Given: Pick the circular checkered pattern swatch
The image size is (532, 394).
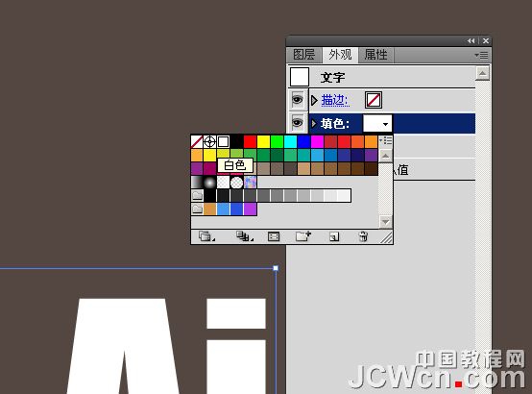Looking at the screenshot, I should [x=236, y=183].
